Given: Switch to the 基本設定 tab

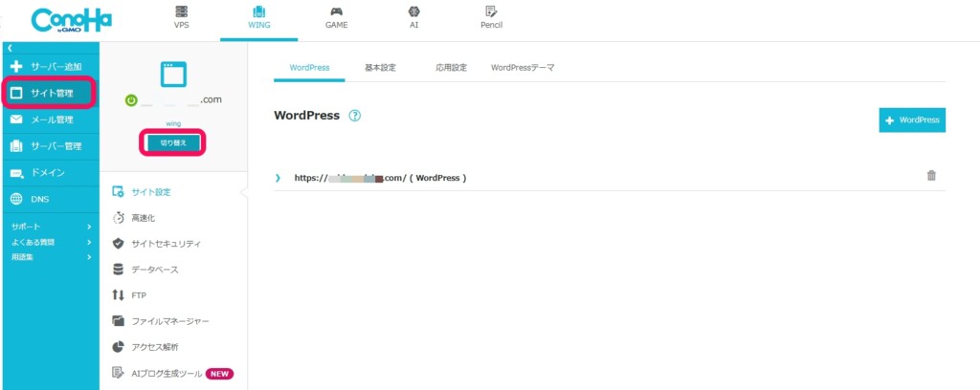Looking at the screenshot, I should pyautogui.click(x=380, y=68).
